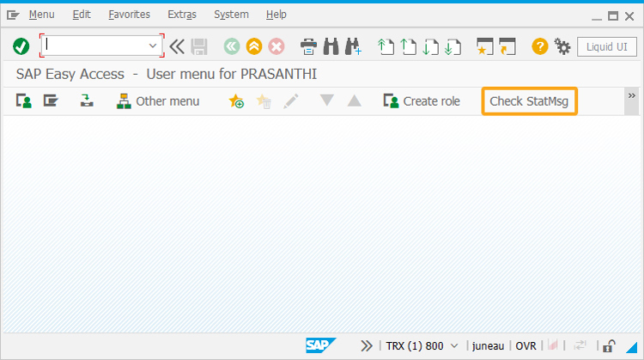Click the lock icon in status bar
The width and height of the screenshot is (644, 360).
click(x=609, y=346)
